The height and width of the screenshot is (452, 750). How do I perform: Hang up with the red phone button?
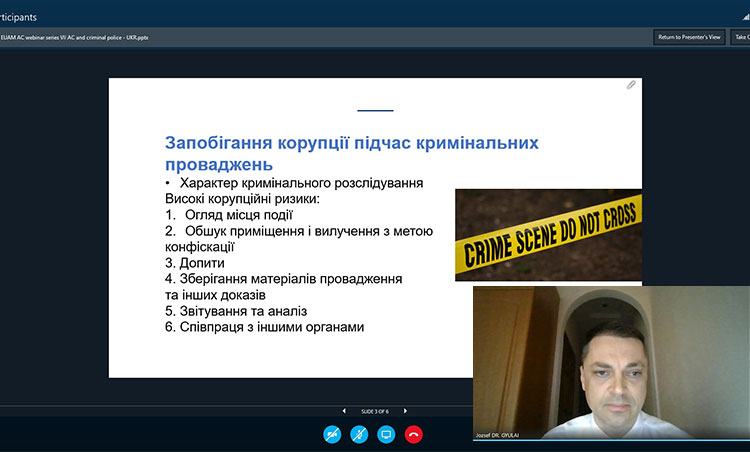[414, 434]
